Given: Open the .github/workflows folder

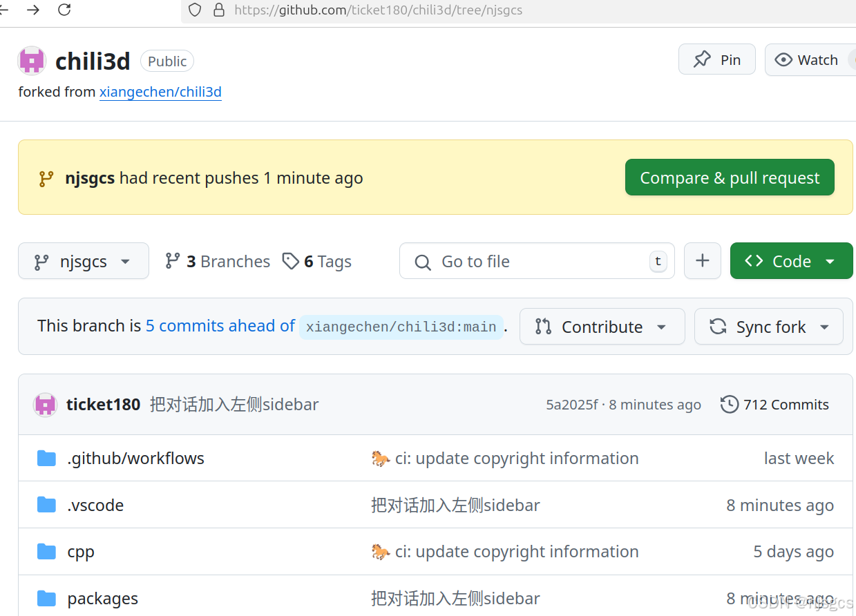Looking at the screenshot, I should [136, 458].
